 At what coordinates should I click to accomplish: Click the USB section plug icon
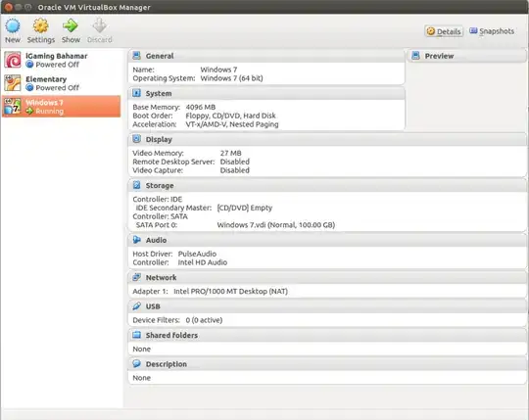pyautogui.click(x=136, y=306)
